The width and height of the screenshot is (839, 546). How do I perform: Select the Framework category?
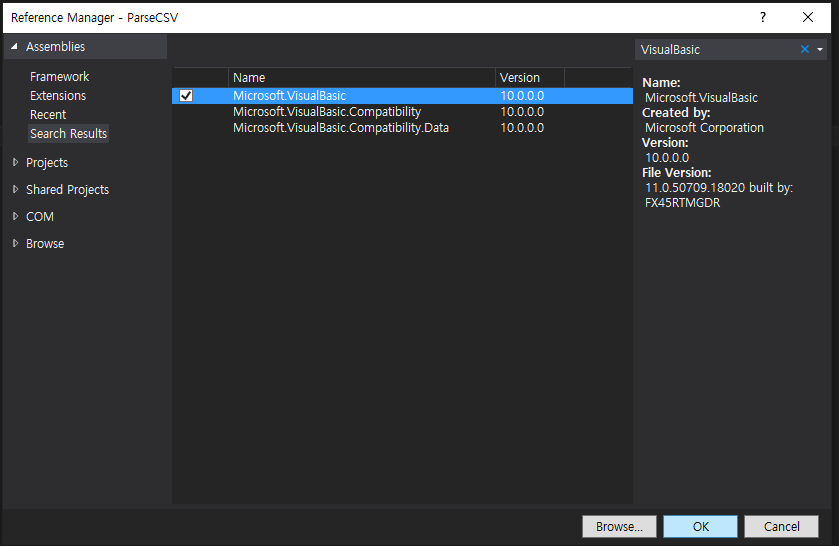coord(59,77)
